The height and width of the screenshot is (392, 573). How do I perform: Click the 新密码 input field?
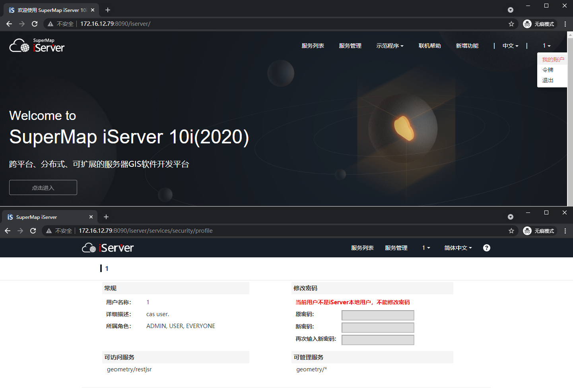(x=378, y=328)
